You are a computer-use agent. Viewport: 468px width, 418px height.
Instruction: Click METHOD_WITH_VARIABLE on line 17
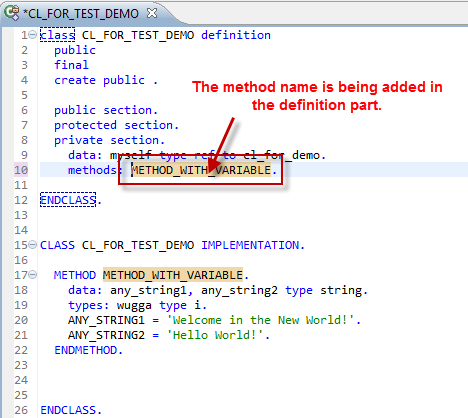point(173,275)
